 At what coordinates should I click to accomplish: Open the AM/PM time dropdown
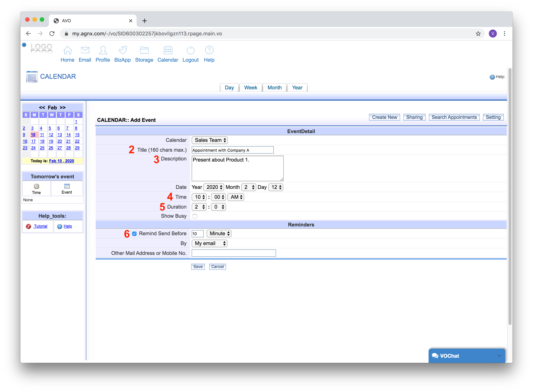point(236,197)
